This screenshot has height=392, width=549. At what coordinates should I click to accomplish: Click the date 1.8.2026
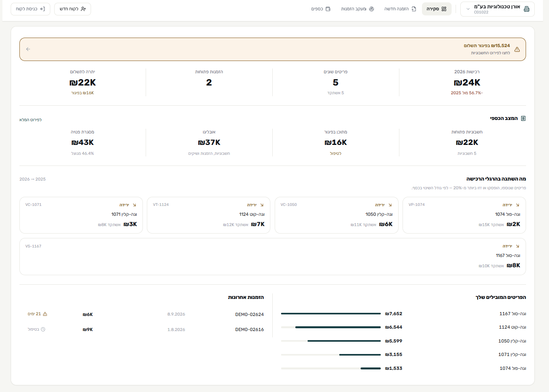[176, 329]
